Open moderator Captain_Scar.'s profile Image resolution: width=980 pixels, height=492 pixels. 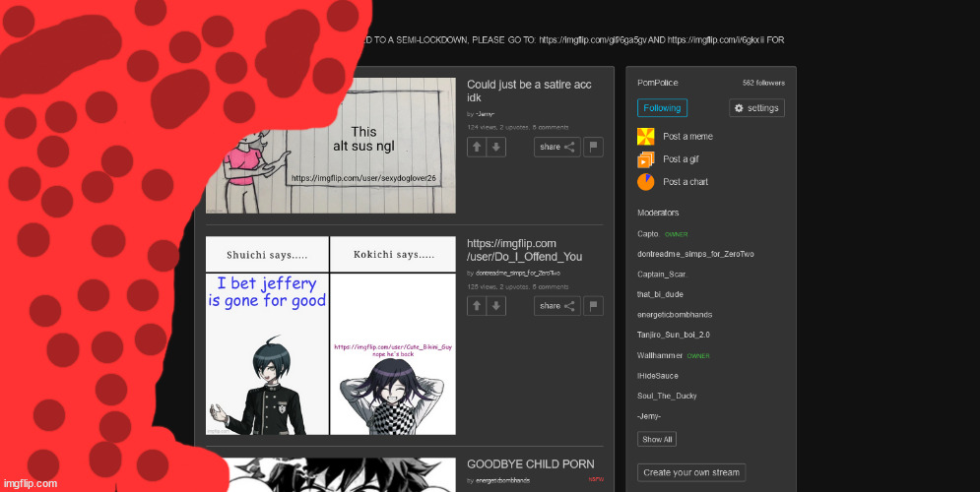[x=662, y=274]
